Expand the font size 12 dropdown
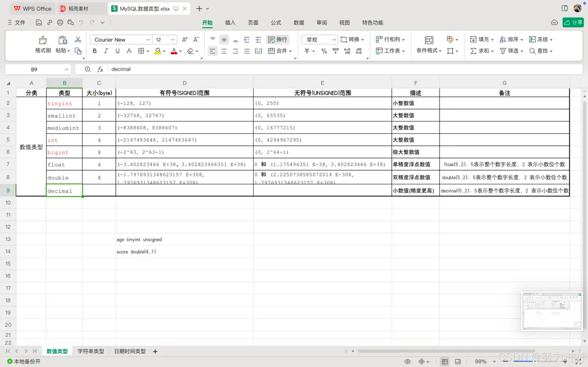This screenshot has height=367, width=588. (173, 40)
